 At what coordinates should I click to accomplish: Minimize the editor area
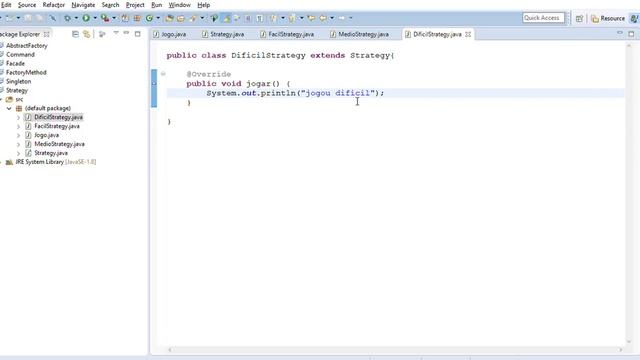coord(620,33)
